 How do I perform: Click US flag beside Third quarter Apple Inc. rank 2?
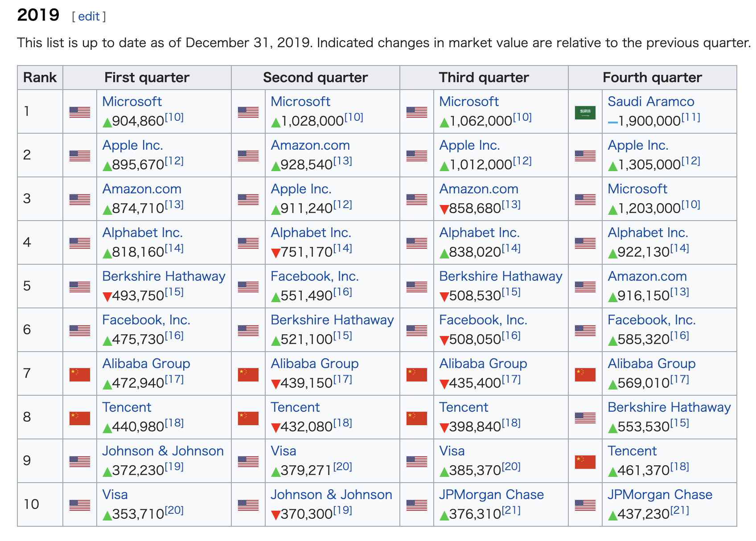tap(417, 156)
